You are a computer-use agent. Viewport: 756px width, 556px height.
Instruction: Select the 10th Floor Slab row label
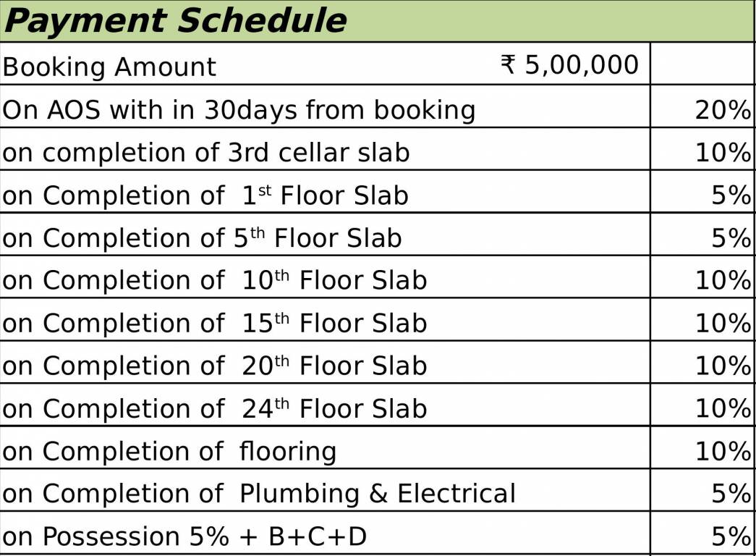[x=214, y=281]
